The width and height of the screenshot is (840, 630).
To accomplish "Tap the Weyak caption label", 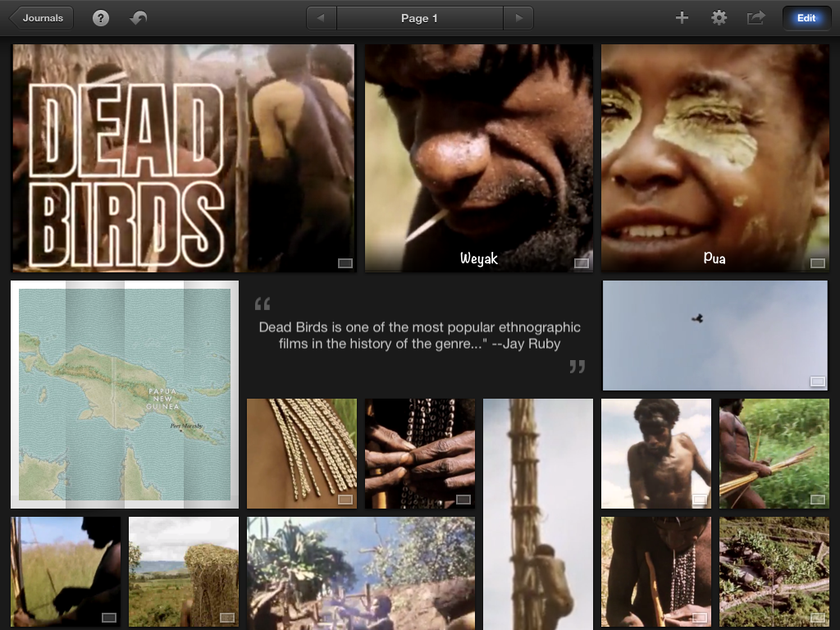I will pyautogui.click(x=478, y=258).
